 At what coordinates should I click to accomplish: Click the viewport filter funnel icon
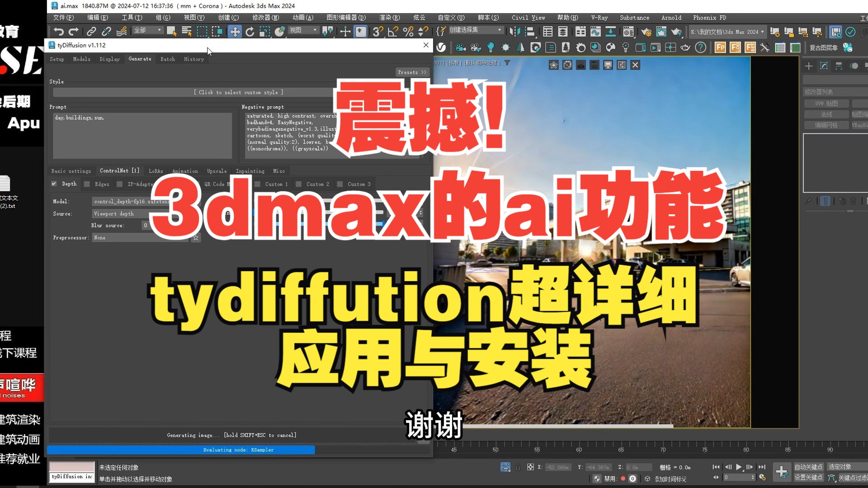point(507,63)
